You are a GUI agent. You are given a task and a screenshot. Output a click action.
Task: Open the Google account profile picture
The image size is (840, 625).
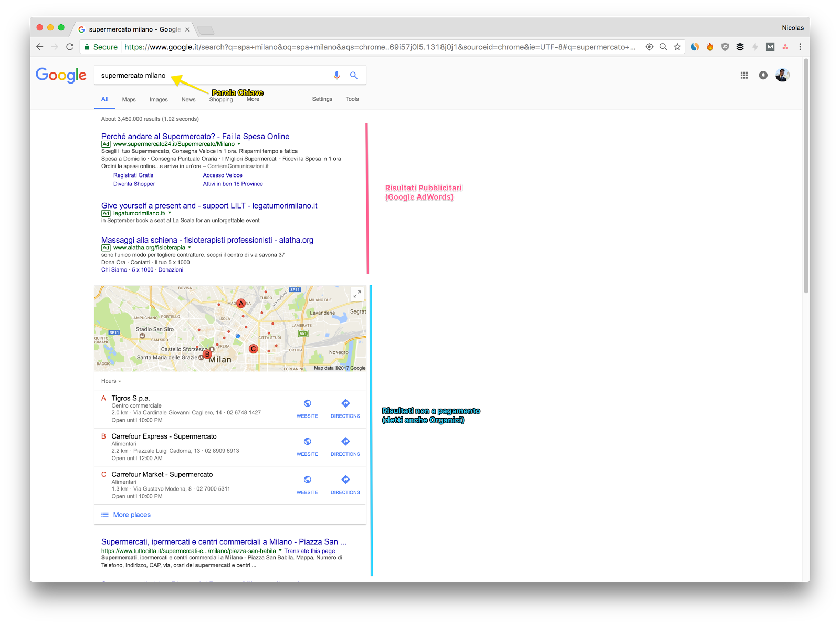[x=782, y=75]
